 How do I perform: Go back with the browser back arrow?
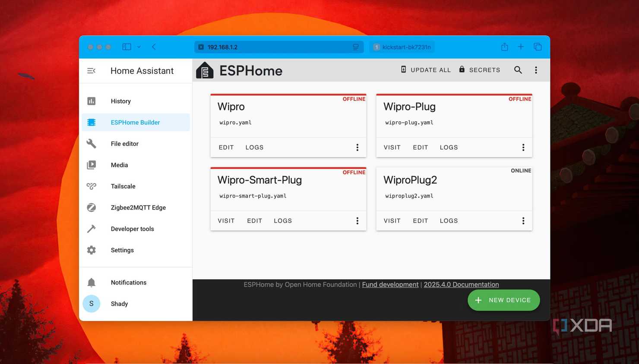click(x=154, y=47)
